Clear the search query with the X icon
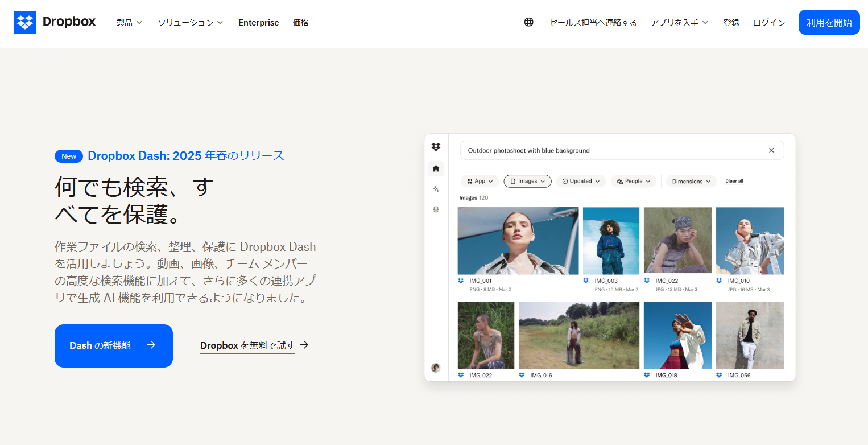 pyautogui.click(x=771, y=150)
